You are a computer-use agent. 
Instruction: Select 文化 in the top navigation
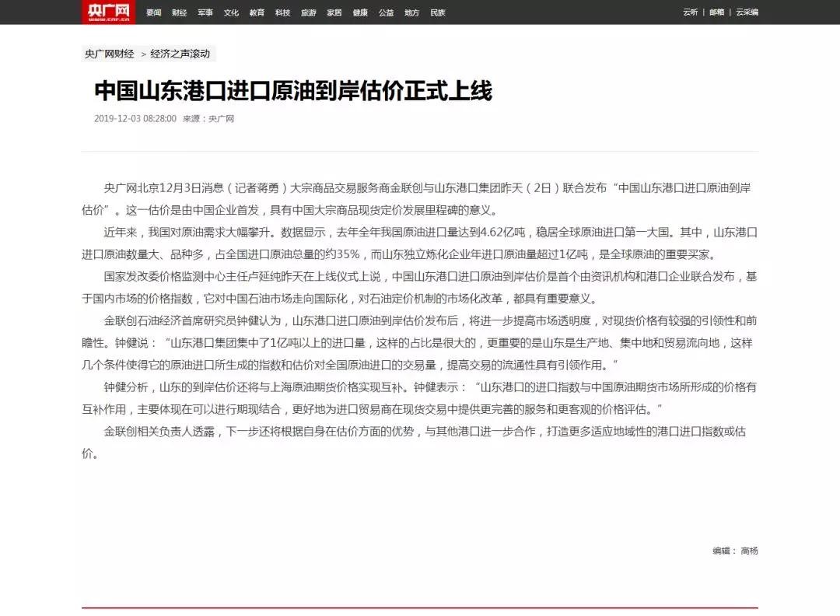(231, 12)
